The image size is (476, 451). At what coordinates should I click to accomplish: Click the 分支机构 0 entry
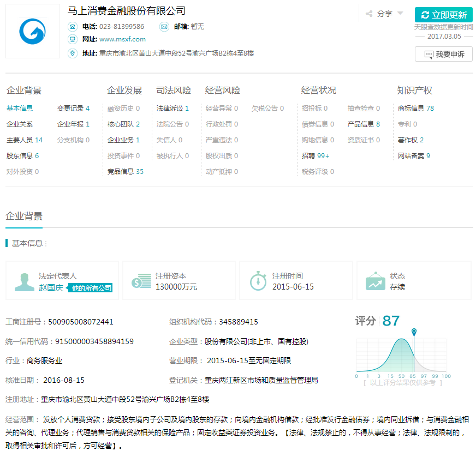click(x=74, y=140)
